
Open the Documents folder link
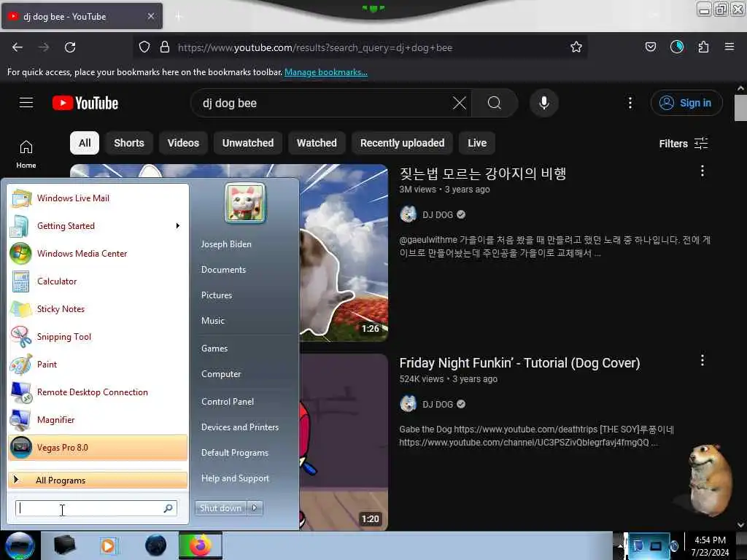point(223,270)
